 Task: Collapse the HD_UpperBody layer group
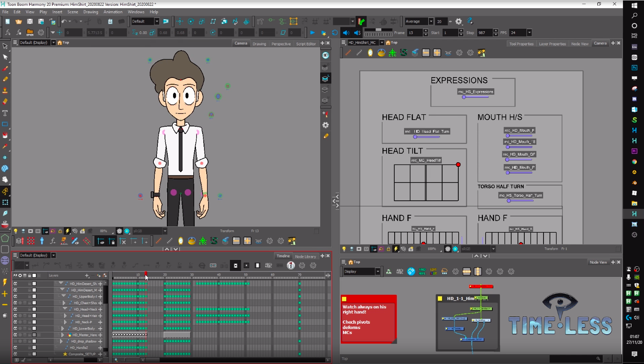(64, 296)
